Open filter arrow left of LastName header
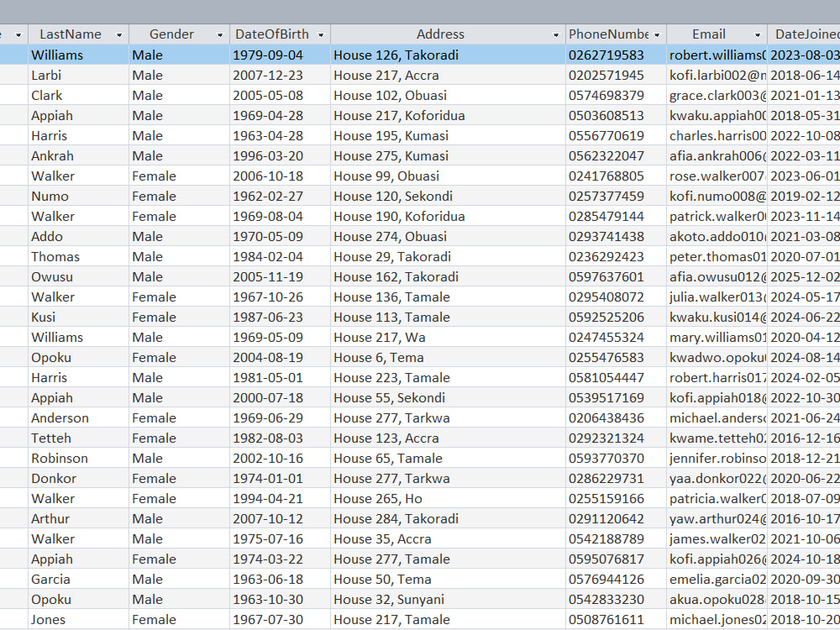Image resolution: width=840 pixels, height=630 pixels. click(x=18, y=34)
